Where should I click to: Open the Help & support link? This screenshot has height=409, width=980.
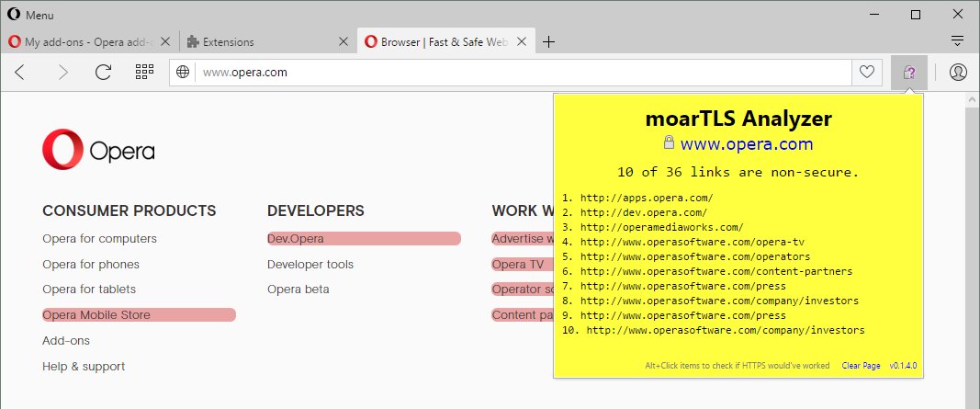(84, 367)
